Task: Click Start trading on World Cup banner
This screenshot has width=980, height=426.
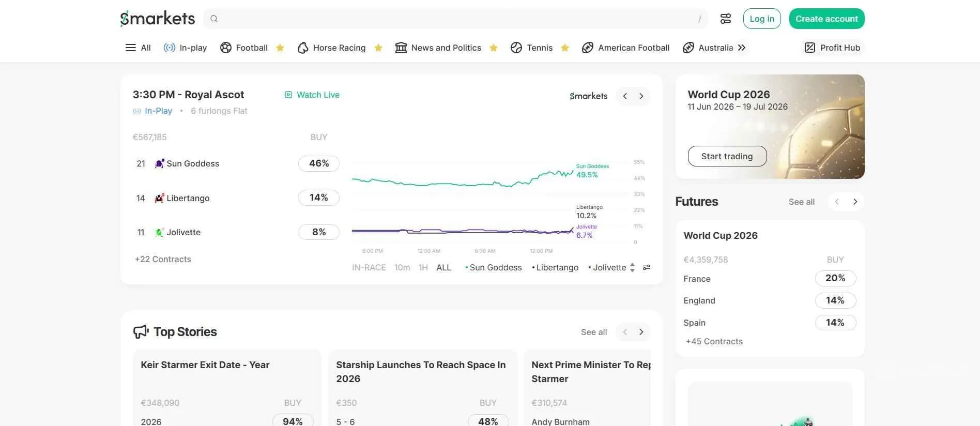Action: [727, 156]
